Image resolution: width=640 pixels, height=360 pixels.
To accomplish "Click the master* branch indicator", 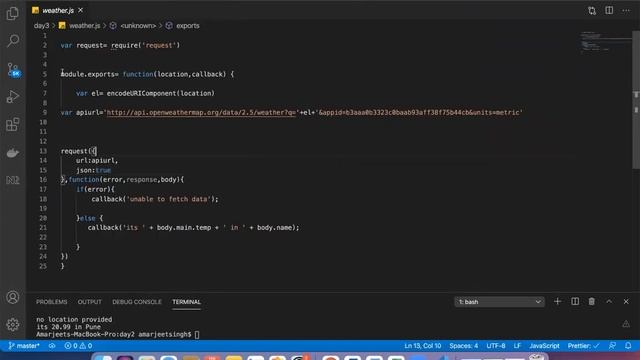I will (24, 346).
